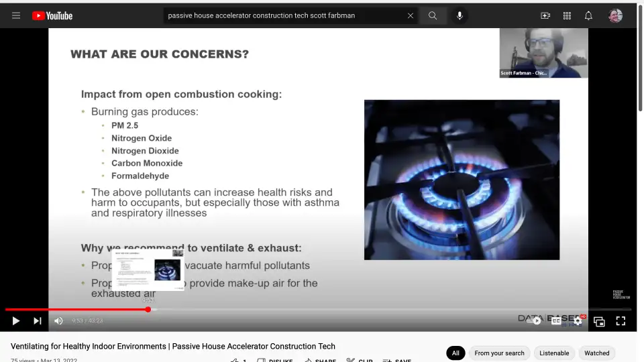644x362 pixels.
Task: Show notifications via the bell icon
Action: [x=588, y=15]
